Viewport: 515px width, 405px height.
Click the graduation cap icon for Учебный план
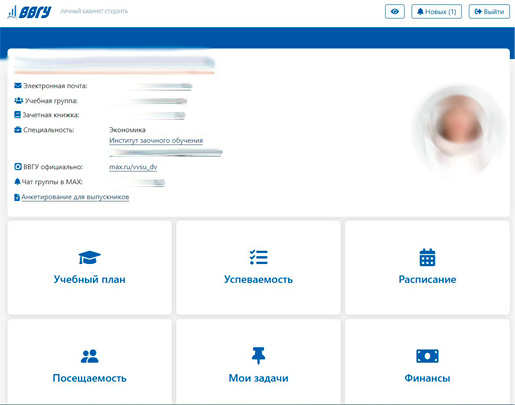click(89, 257)
